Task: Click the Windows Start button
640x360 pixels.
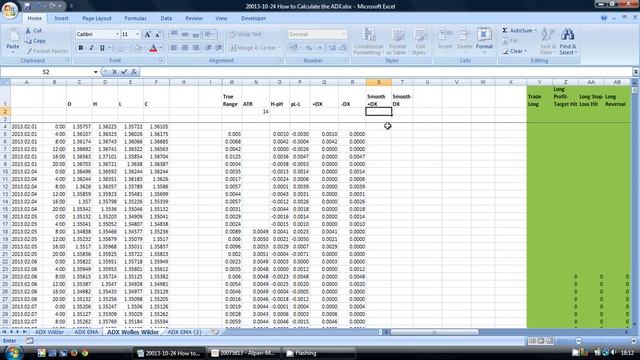Action: click(13, 352)
